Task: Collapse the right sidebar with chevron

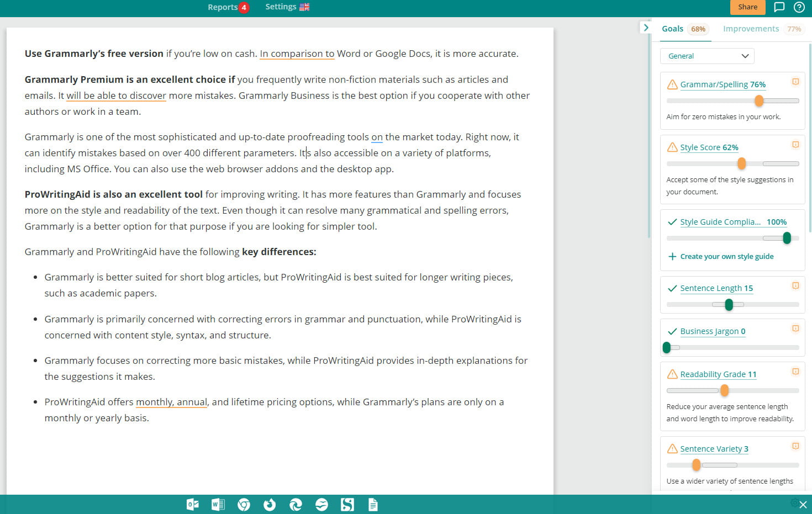Action: tap(646, 28)
